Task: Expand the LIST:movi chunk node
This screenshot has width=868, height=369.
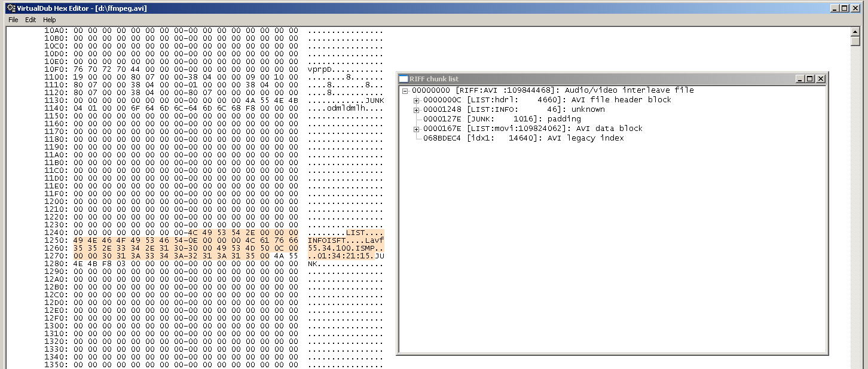Action: [417, 129]
